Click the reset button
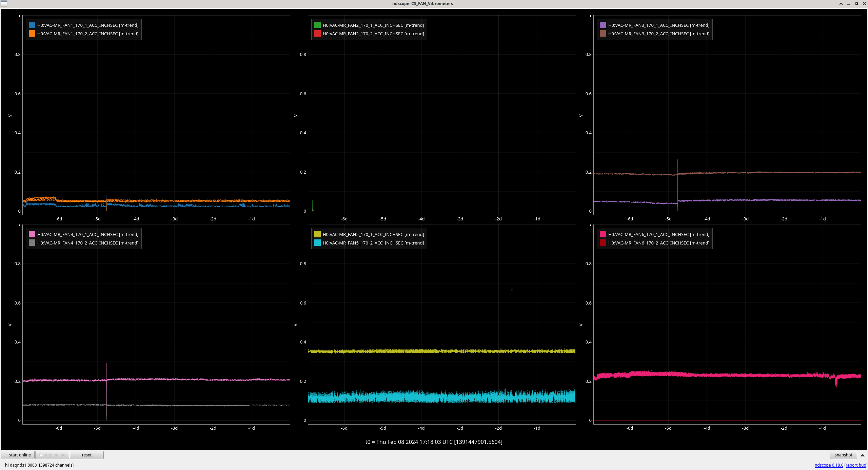Viewport: 868px width, 470px height. (x=87, y=455)
